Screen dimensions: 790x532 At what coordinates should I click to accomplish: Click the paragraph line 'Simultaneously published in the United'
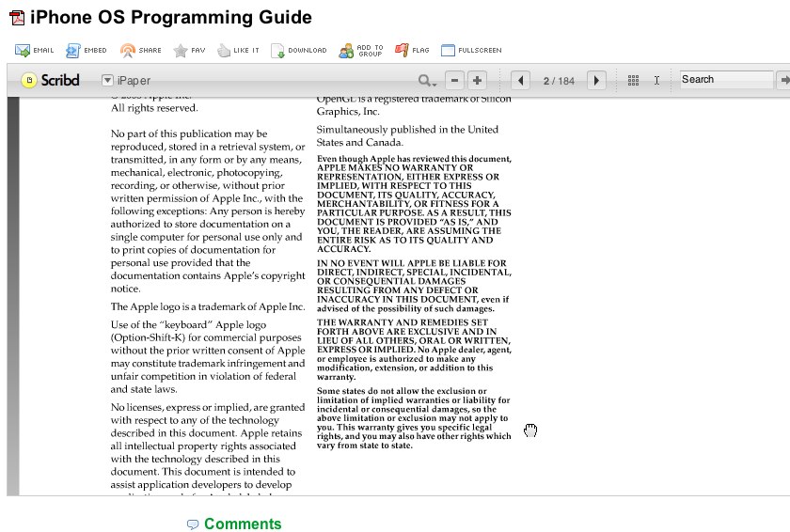pos(407,130)
